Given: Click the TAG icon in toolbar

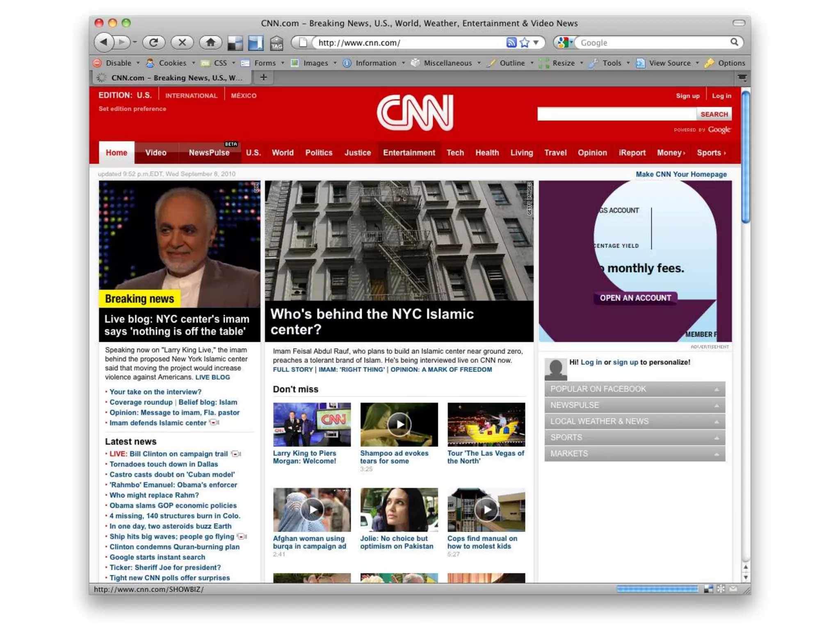Looking at the screenshot, I should click(x=276, y=43).
